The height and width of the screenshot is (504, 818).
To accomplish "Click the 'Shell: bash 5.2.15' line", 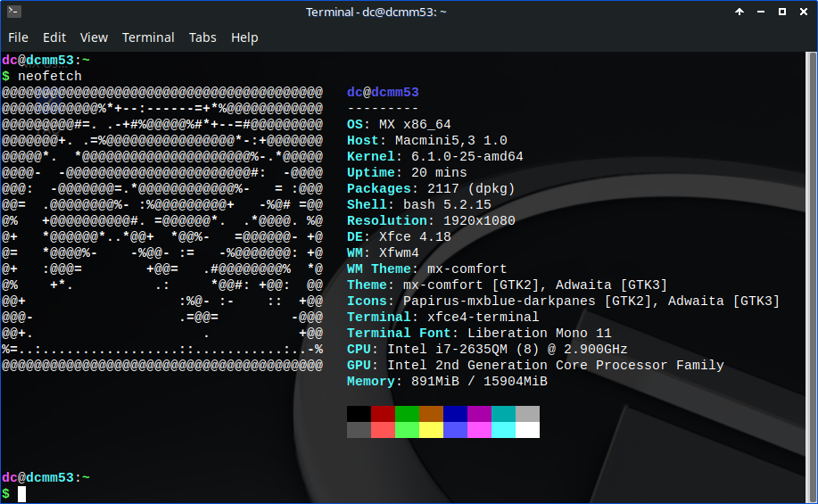I will (419, 205).
